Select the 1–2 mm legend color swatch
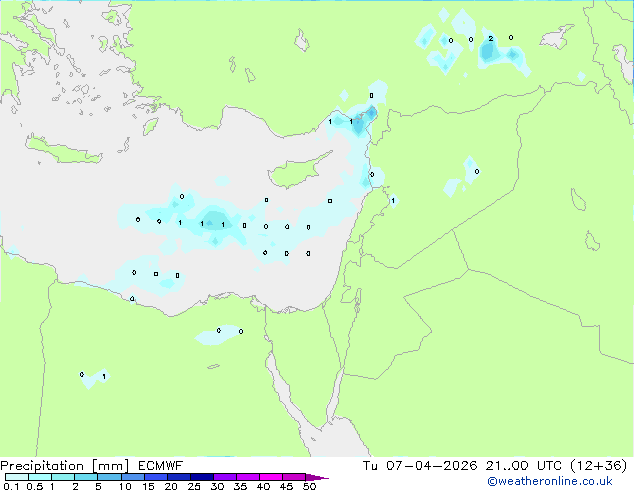The image size is (634, 490). pos(63,477)
